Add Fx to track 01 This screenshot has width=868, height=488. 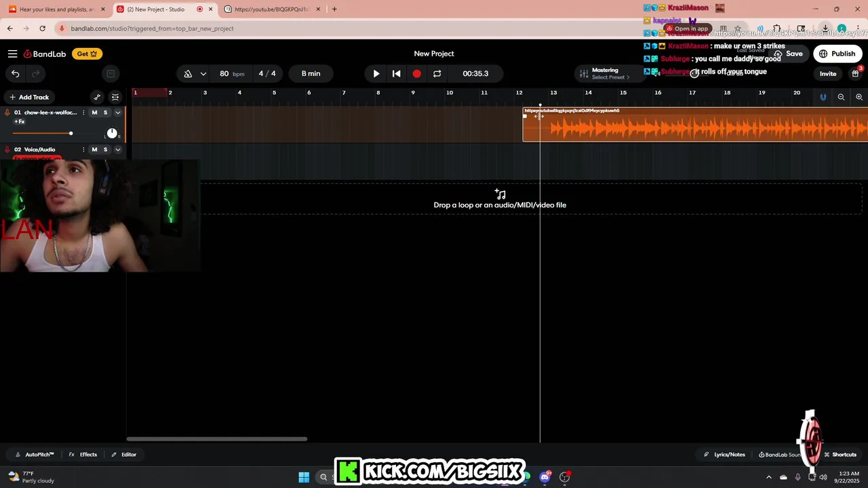(x=19, y=122)
